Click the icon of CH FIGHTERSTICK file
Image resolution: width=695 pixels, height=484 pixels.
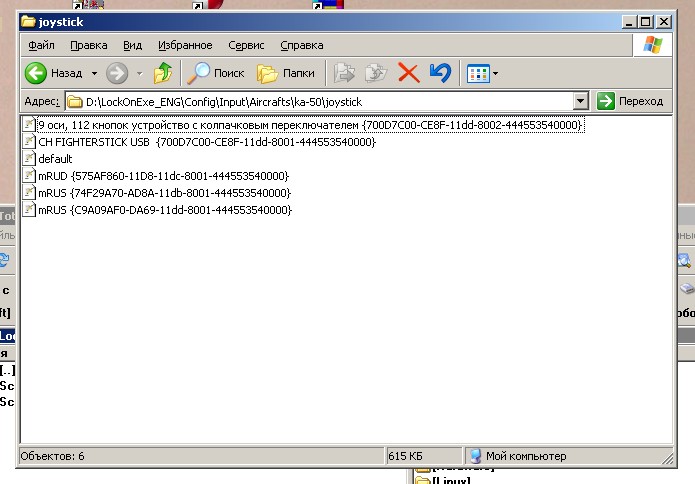[x=29, y=141]
